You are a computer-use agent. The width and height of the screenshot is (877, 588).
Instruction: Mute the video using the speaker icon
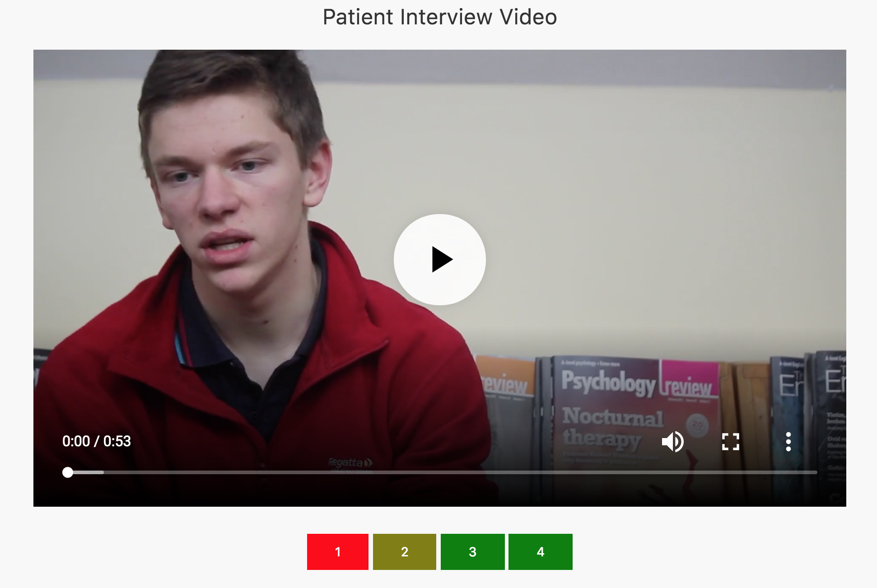672,442
